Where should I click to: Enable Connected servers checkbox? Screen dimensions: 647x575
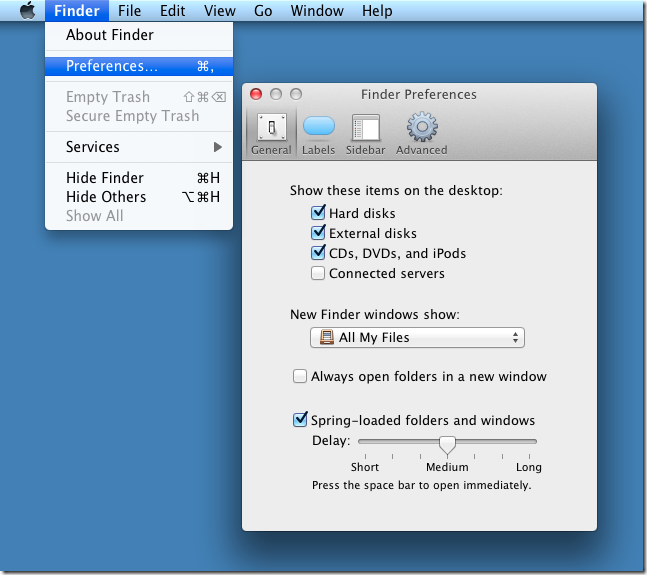(318, 273)
